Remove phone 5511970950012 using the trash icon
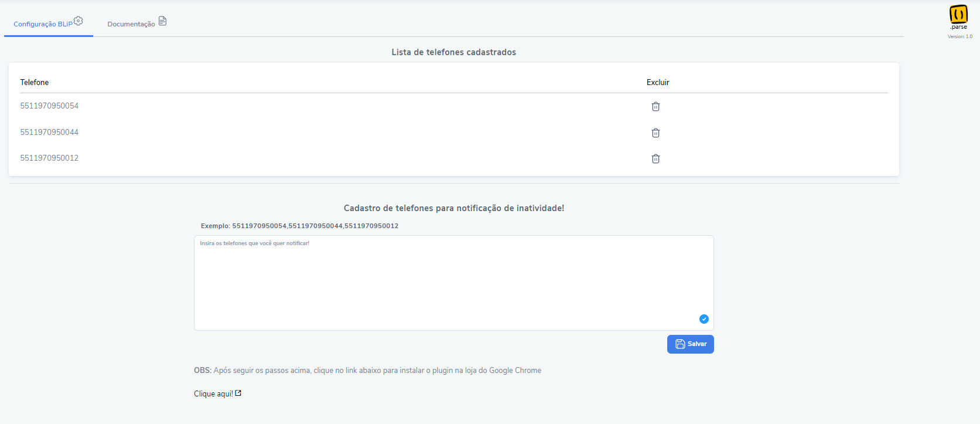Image resolution: width=980 pixels, height=424 pixels. 655,158
